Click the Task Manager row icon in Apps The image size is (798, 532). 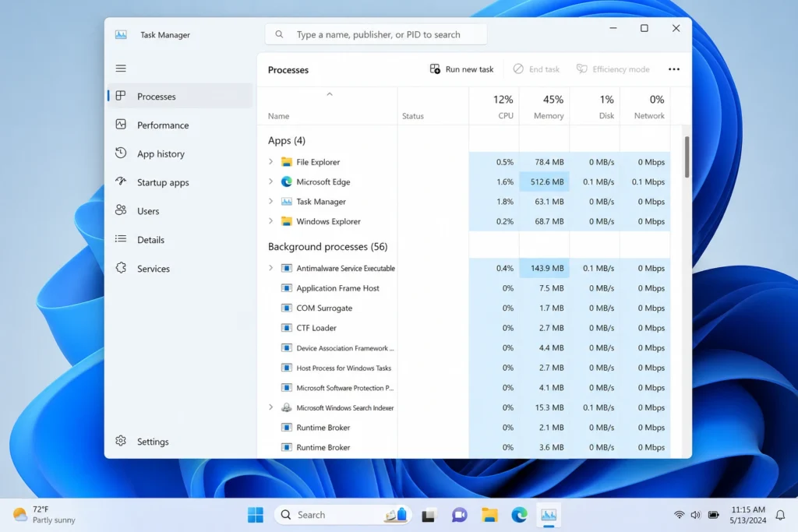(x=287, y=202)
